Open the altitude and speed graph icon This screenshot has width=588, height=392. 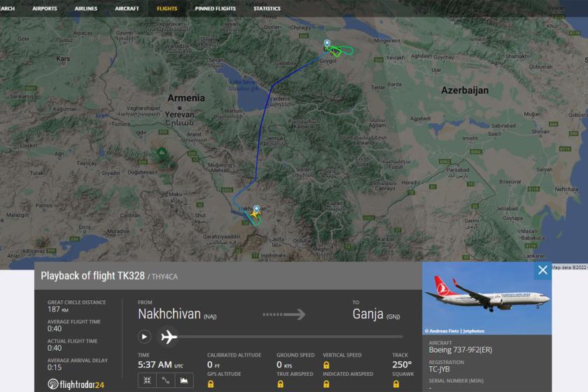coord(184,380)
